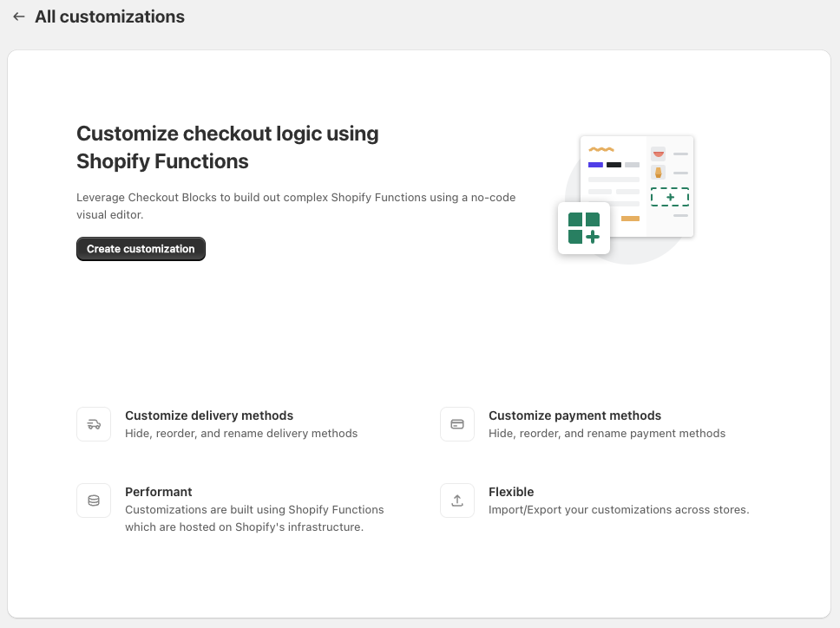
Task: Click the green grid-plus app icon
Action: coord(584,228)
